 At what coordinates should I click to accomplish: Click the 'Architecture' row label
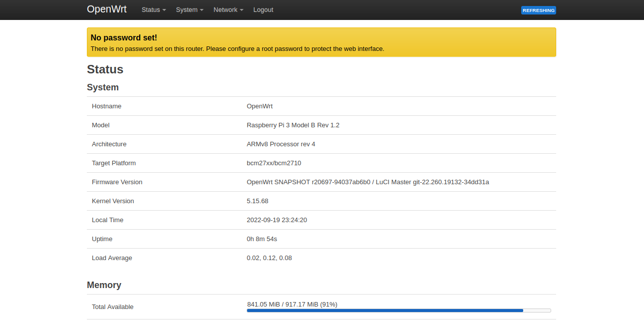coord(109,144)
